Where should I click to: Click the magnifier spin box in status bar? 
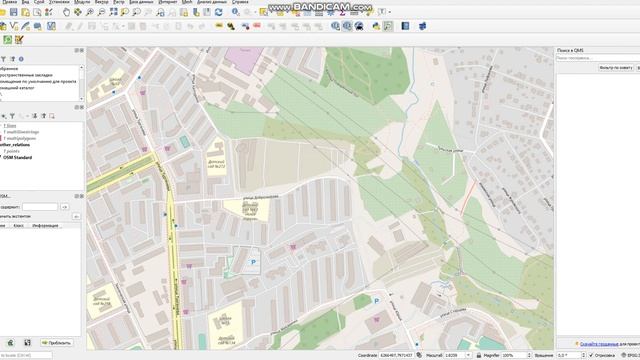click(x=516, y=356)
